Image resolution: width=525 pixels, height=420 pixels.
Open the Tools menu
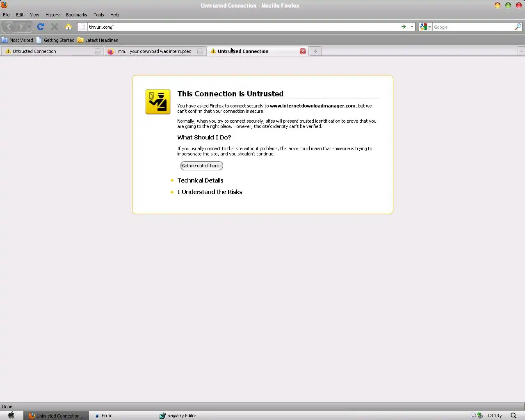98,15
